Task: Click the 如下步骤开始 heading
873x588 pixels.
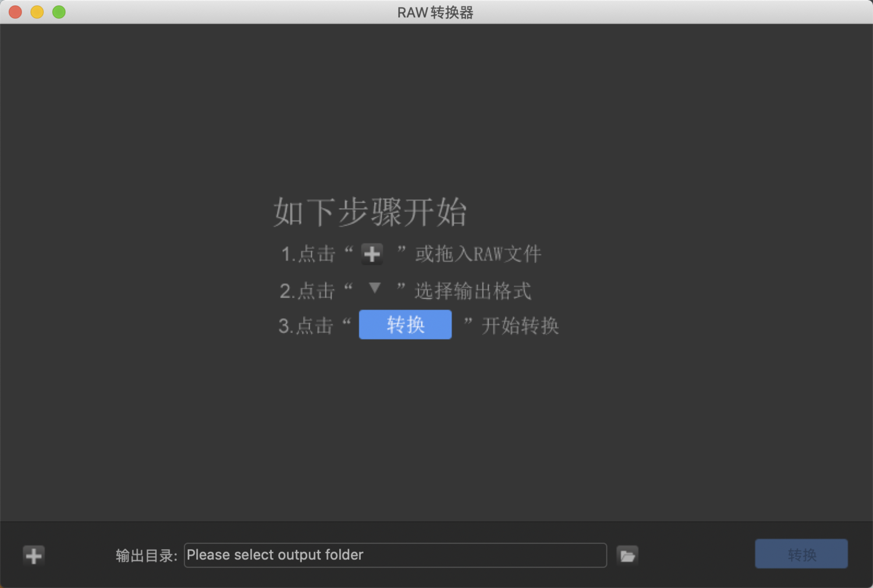Action: pyautogui.click(x=370, y=212)
